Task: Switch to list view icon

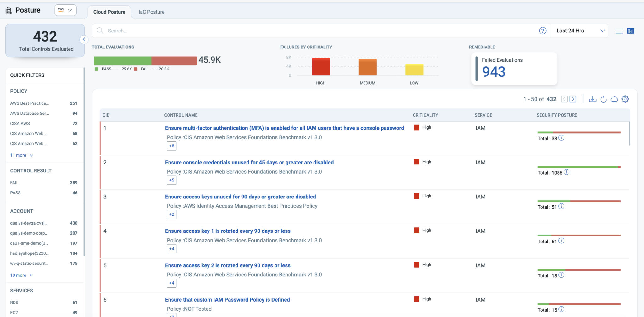Action: point(619,31)
